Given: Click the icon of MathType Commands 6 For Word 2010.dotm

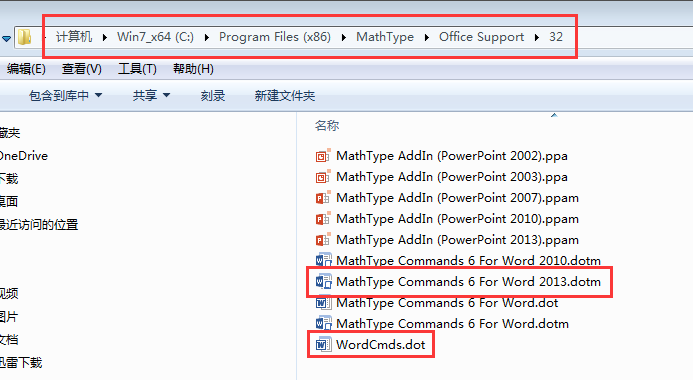Looking at the screenshot, I should [x=324, y=260].
